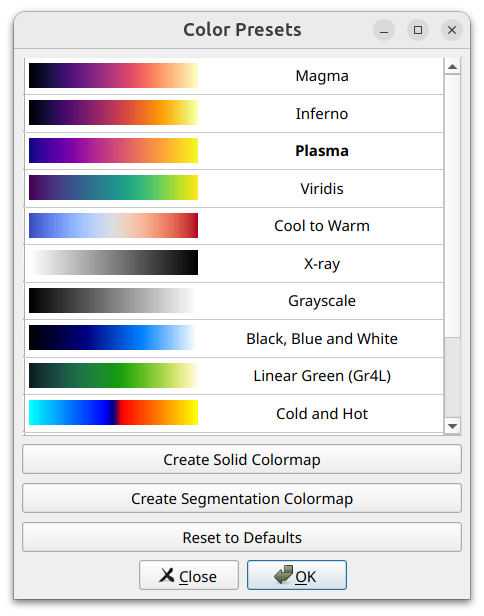Click the scrollbar down arrow

pyautogui.click(x=452, y=426)
